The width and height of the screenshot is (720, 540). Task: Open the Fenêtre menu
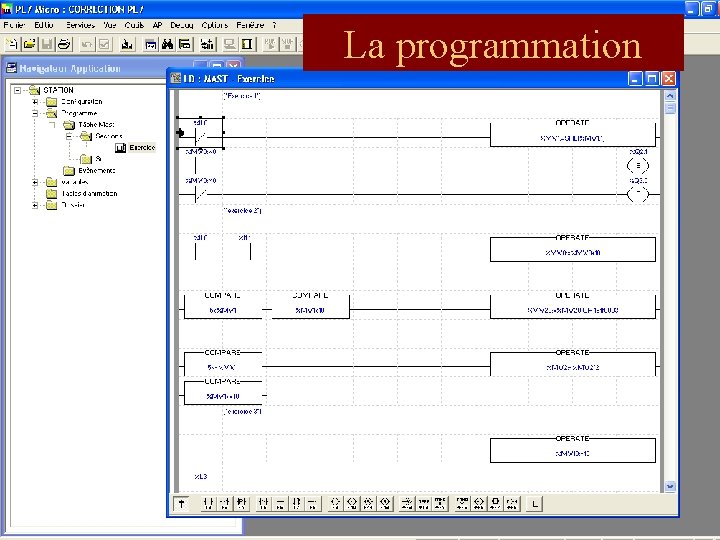pos(250,25)
